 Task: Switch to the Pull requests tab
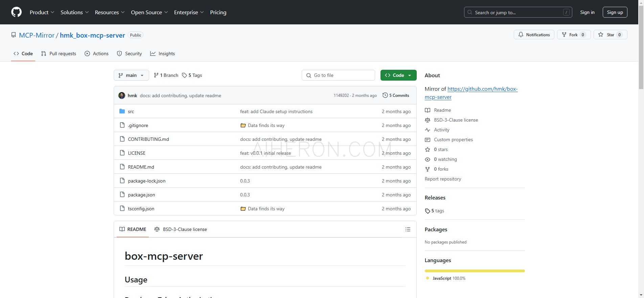pyautogui.click(x=59, y=54)
